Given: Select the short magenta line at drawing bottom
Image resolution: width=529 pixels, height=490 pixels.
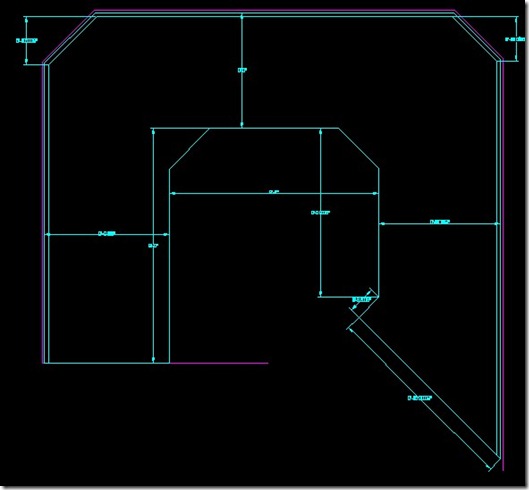Looking at the screenshot, I should pos(219,363).
